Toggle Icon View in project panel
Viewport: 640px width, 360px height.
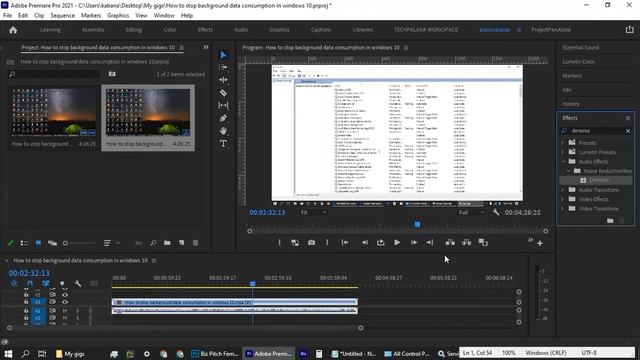pos(38,243)
